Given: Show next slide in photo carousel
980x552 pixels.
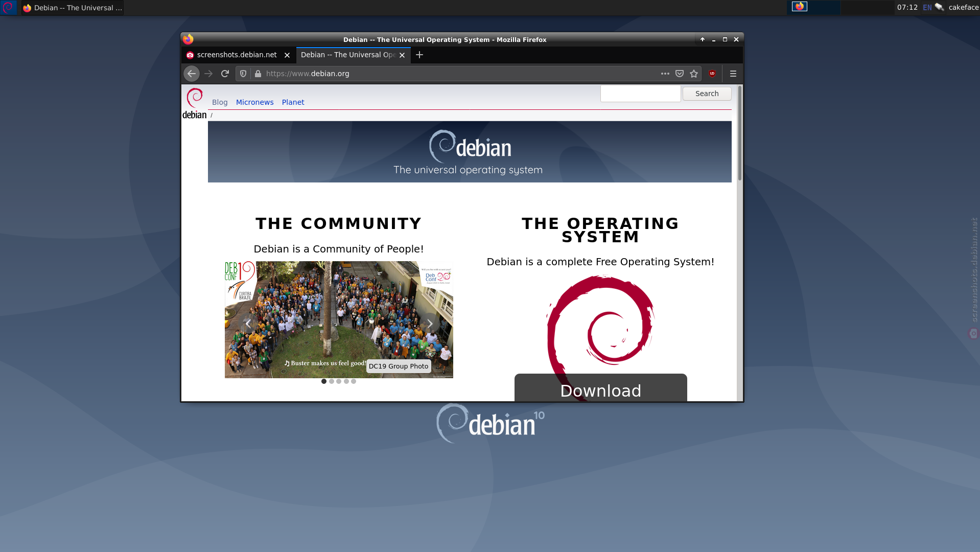Looking at the screenshot, I should [430, 324].
